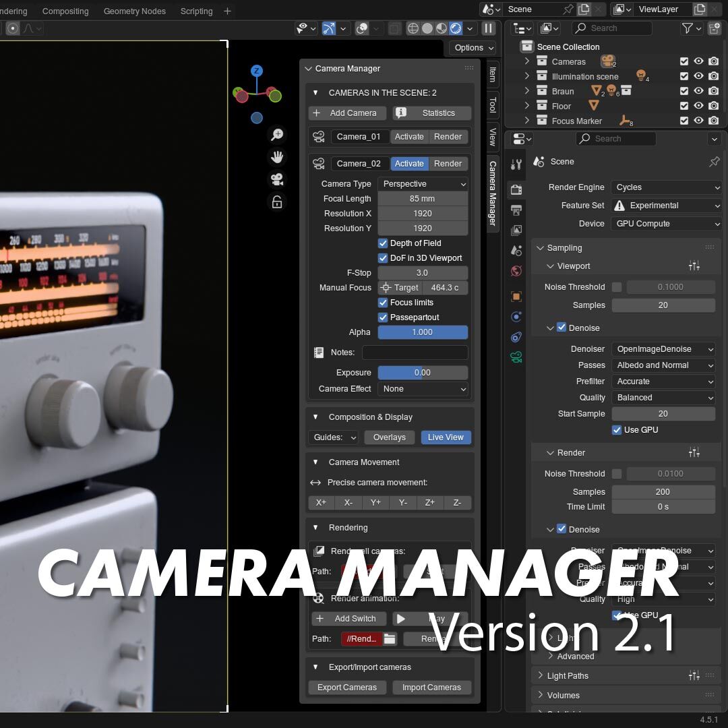Click the pan view hand icon

tap(276, 157)
